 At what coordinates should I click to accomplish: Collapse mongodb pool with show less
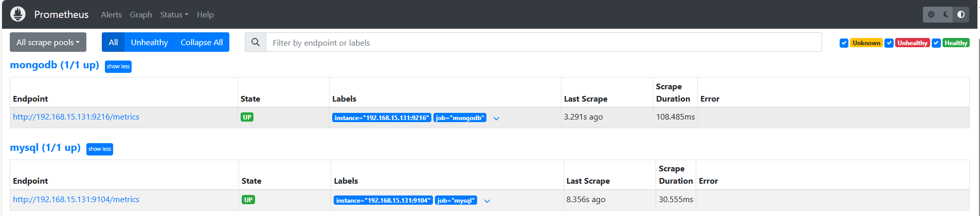(x=118, y=67)
